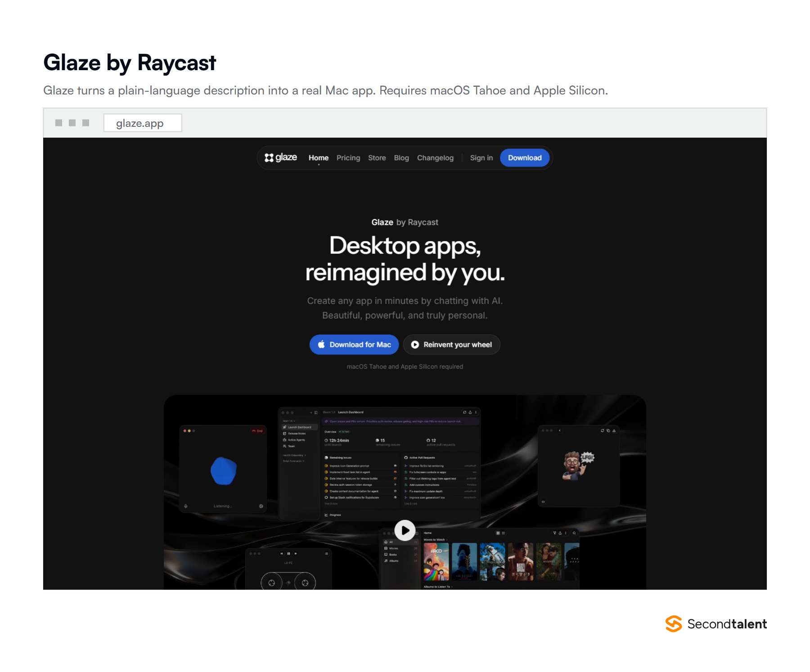Click the filter icon in media library
Viewport: 810px width, 672px height.
point(554,533)
